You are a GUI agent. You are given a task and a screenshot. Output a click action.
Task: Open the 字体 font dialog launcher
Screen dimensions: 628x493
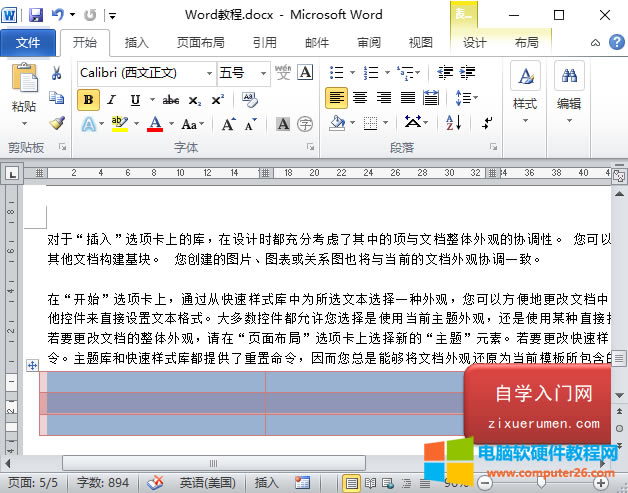pyautogui.click(x=310, y=147)
